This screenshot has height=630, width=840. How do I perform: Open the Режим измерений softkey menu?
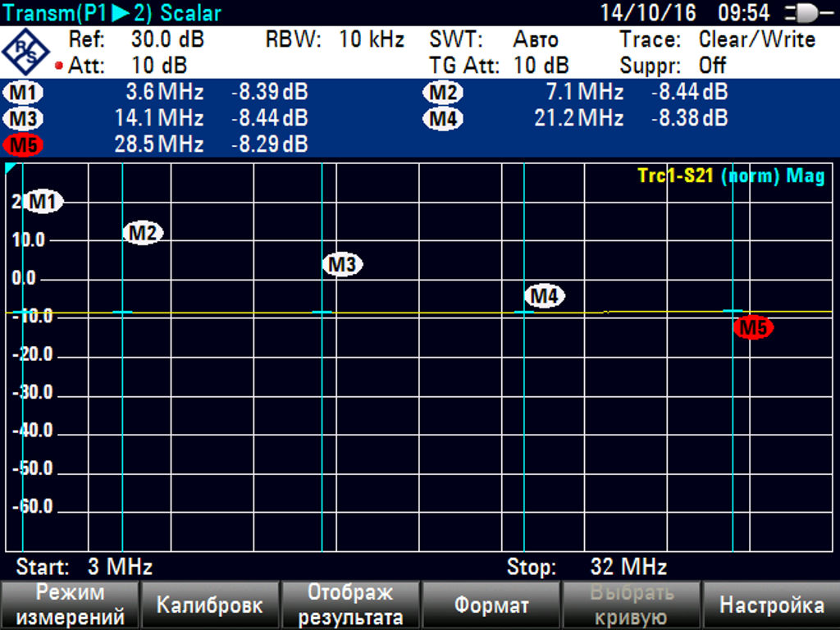click(71, 605)
